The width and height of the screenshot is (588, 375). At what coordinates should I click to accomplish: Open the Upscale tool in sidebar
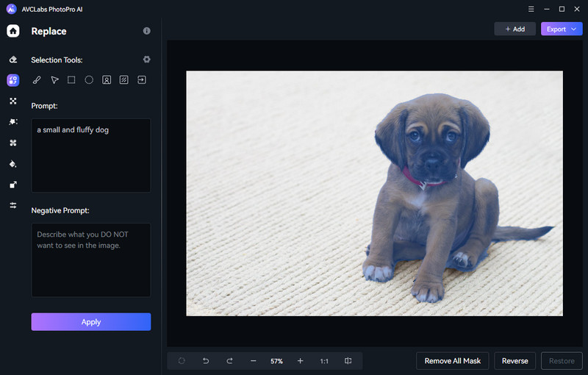13,185
